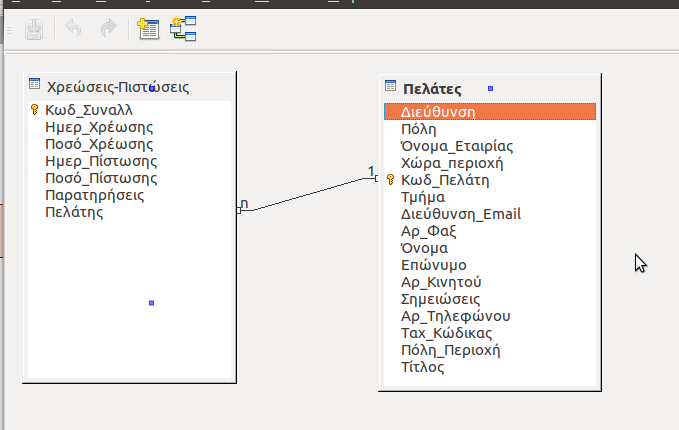This screenshot has width=679, height=430.
Task: Click the key icon next to Κωδ_Πελάτη
Action: coord(391,181)
